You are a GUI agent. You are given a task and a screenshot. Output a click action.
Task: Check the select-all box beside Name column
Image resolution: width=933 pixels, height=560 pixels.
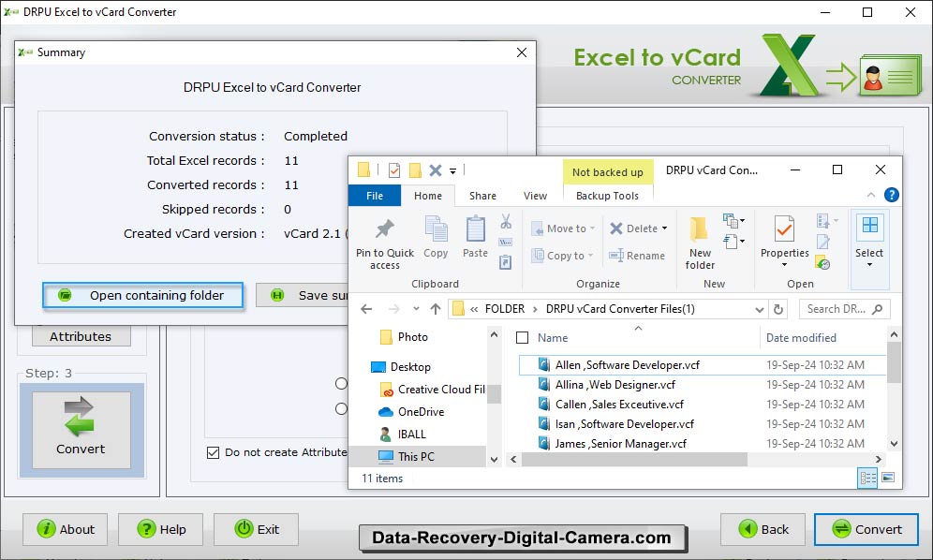click(523, 338)
